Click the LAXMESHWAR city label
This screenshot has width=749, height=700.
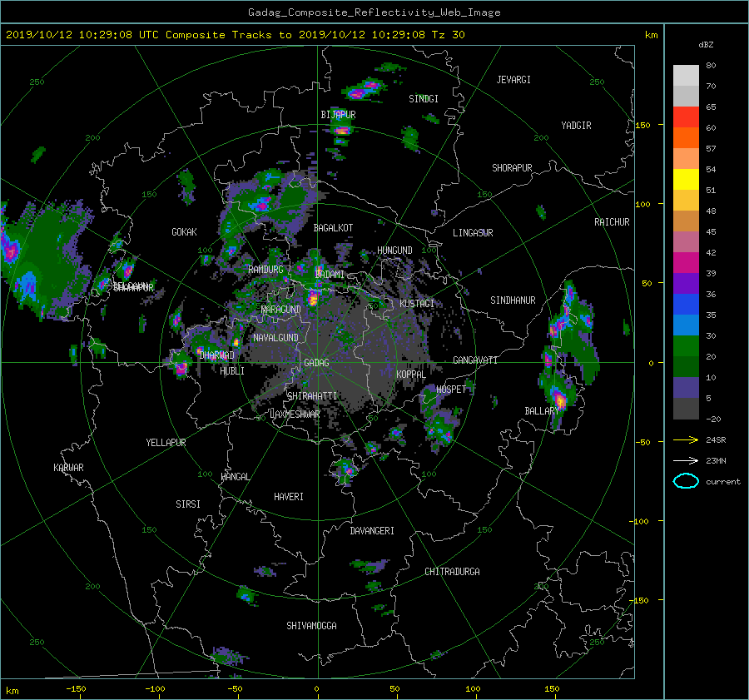click(x=295, y=415)
